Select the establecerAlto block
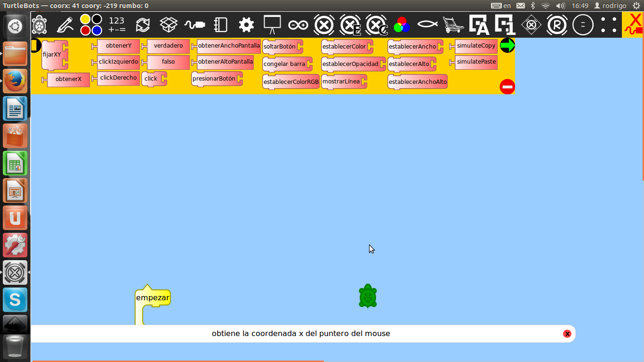This screenshot has width=644, height=362. tap(412, 64)
